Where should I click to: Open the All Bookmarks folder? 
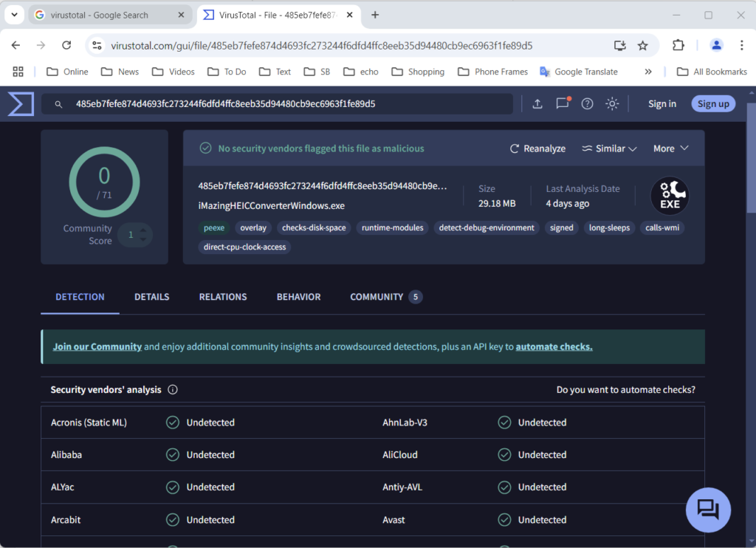pyautogui.click(x=712, y=72)
